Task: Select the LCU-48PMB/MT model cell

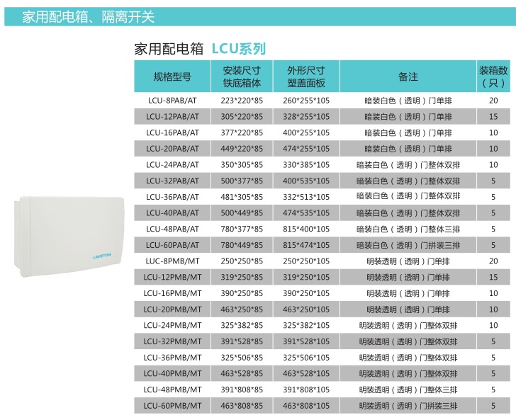Action: click(x=172, y=390)
